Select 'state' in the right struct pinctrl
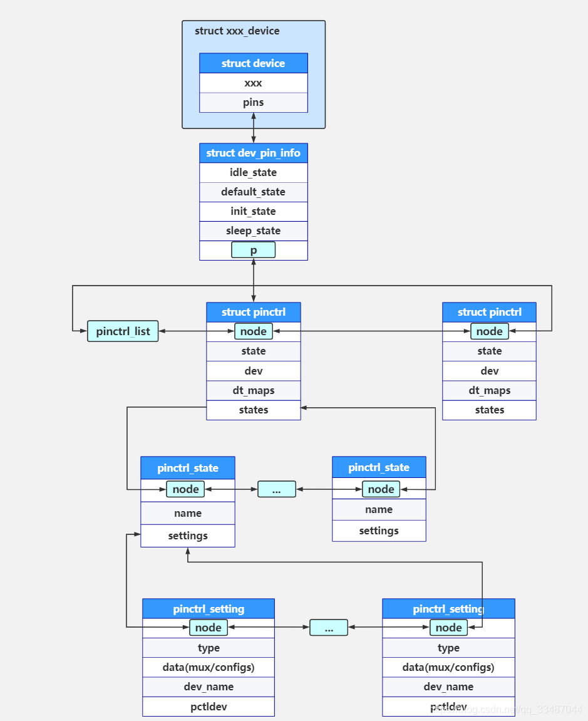Screen dimensions: 588x721 point(489,351)
